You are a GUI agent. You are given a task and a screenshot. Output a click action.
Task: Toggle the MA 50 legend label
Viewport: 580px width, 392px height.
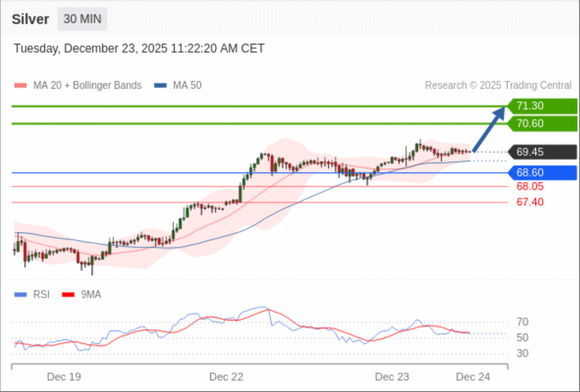pos(187,85)
